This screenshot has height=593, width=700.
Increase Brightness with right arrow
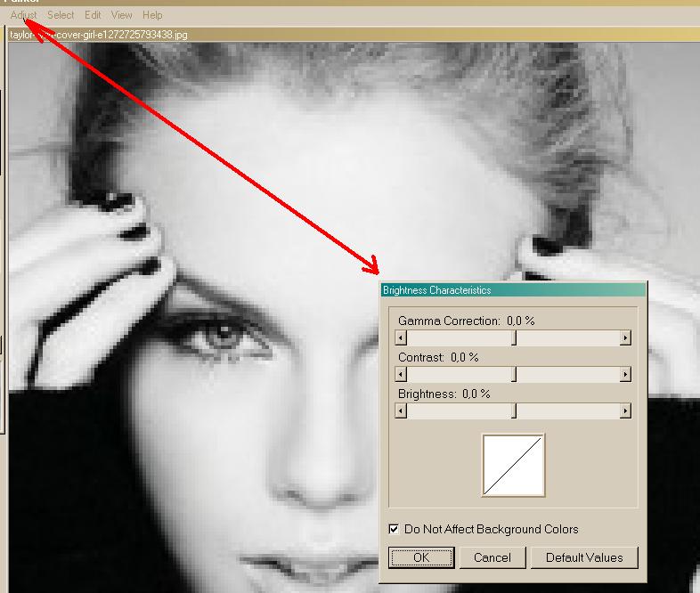tap(625, 411)
